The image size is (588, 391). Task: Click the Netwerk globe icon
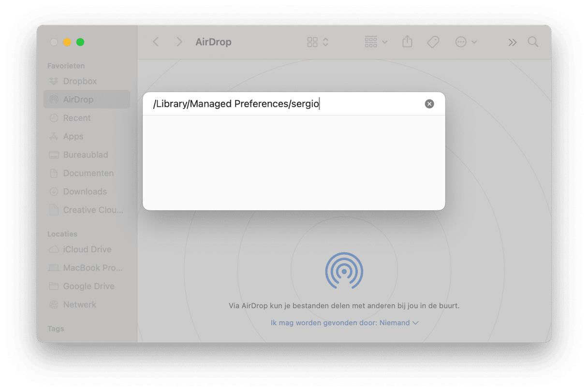tap(54, 304)
